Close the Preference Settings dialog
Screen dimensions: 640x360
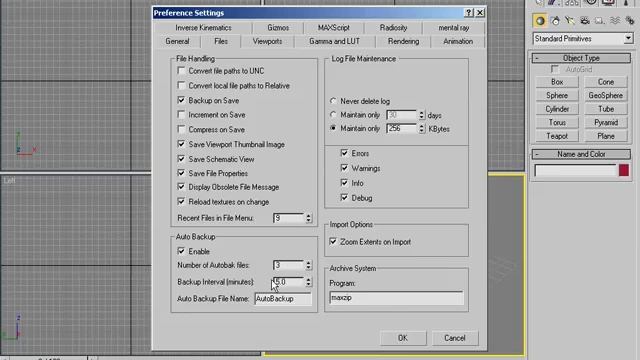pos(480,13)
